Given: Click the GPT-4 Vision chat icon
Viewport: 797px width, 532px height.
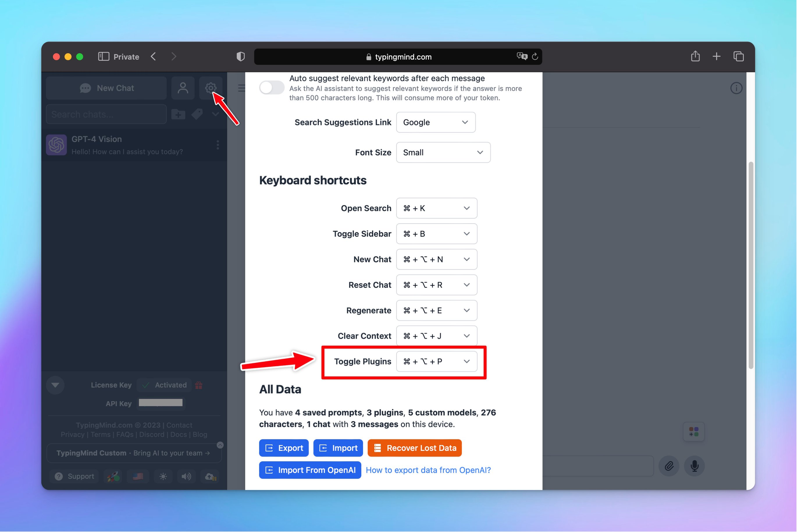Looking at the screenshot, I should click(57, 145).
